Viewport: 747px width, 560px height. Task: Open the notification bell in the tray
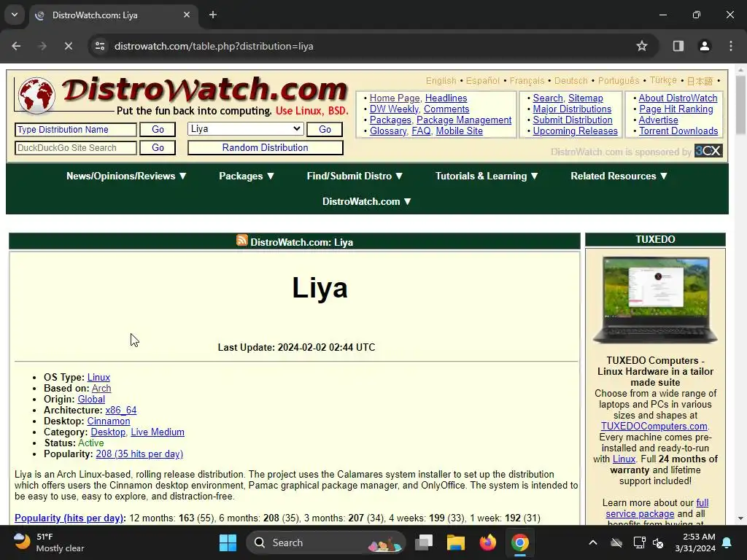coord(727,542)
